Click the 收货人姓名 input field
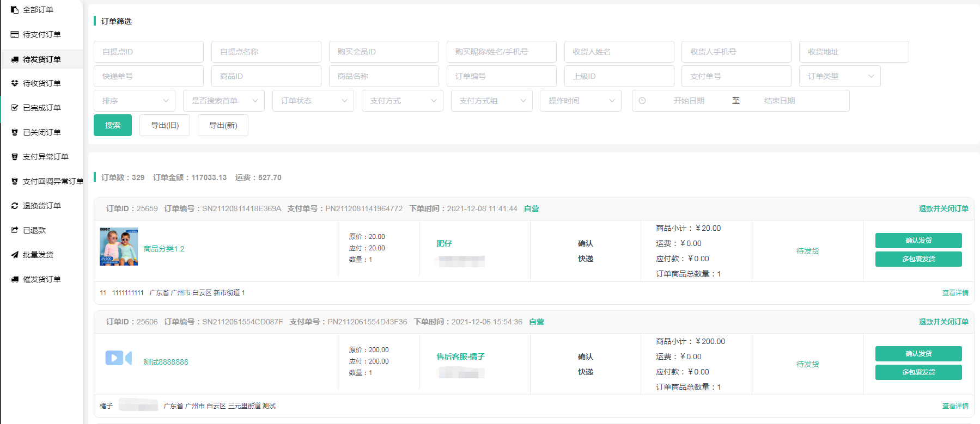The width and height of the screenshot is (980, 424). point(619,52)
